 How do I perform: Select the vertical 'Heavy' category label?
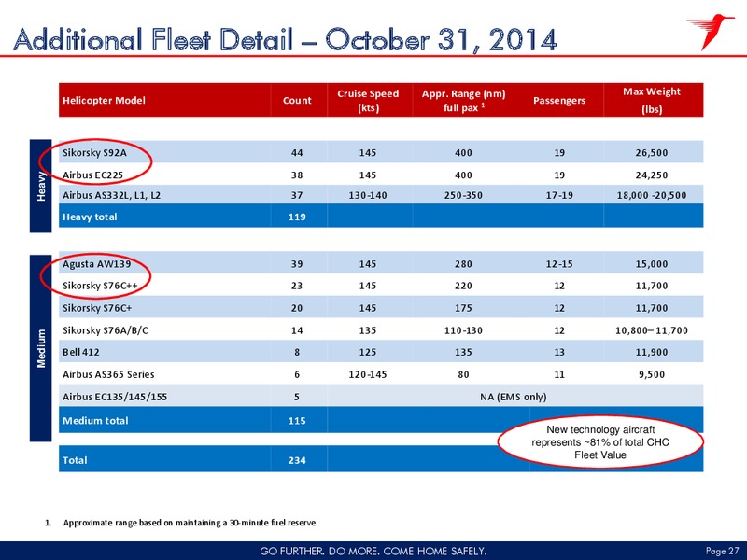[41, 186]
